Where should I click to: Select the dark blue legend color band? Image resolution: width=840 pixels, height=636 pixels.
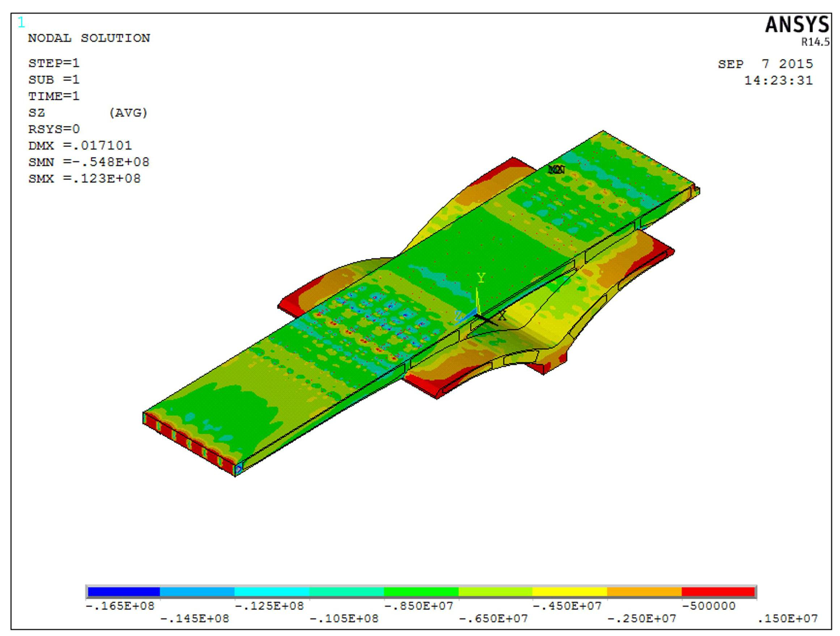coord(123,591)
